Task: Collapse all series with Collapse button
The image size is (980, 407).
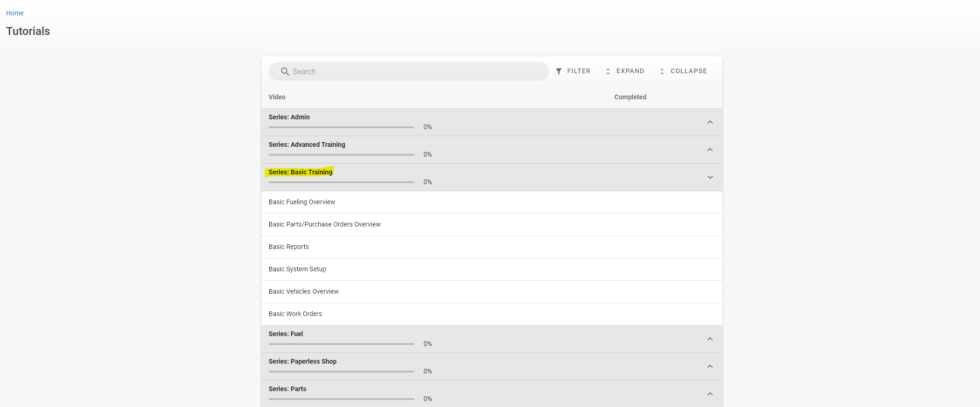Action: (x=683, y=71)
